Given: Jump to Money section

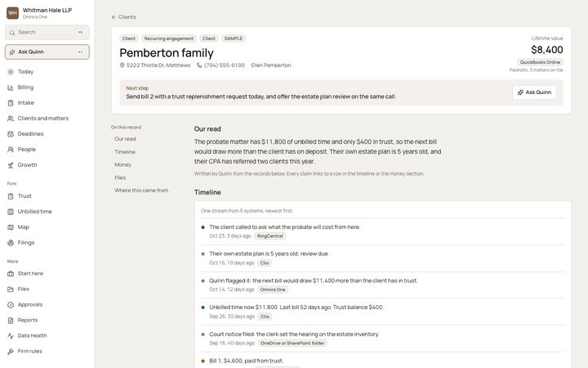Looking at the screenshot, I should coord(123,165).
